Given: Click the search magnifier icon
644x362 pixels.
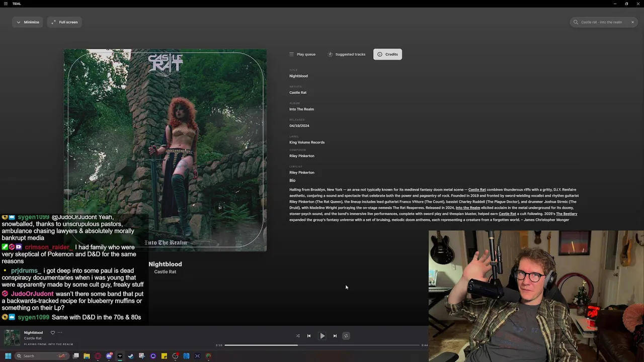Looking at the screenshot, I should pyautogui.click(x=576, y=22).
